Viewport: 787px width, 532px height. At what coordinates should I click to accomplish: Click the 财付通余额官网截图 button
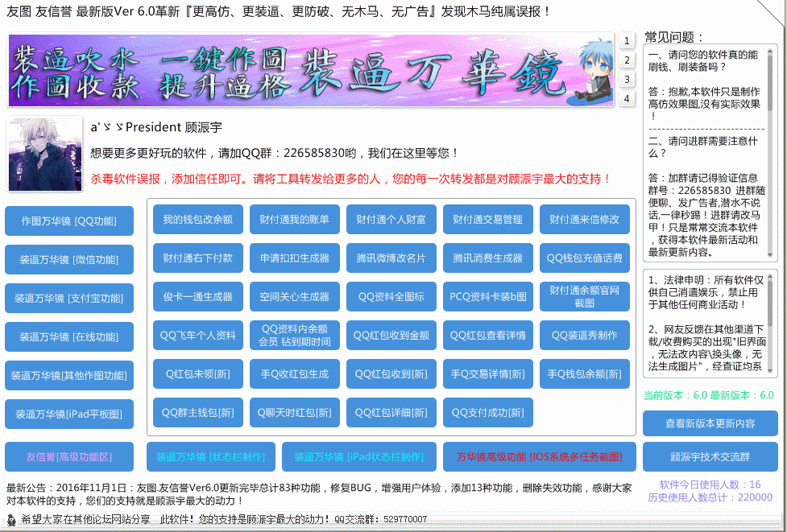point(585,296)
